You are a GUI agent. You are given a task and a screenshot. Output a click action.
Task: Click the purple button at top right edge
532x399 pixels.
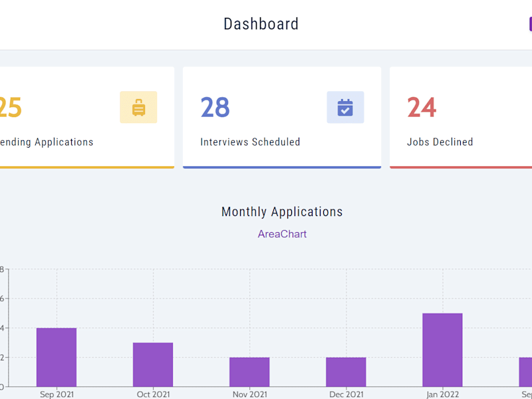pos(530,24)
